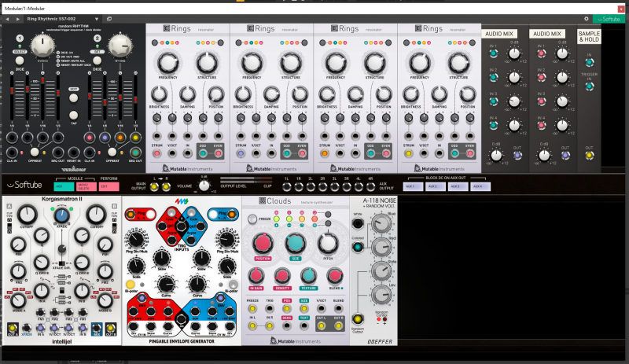629x364 pixels.
Task: Click the Main Output L jack
Action: click(x=154, y=186)
